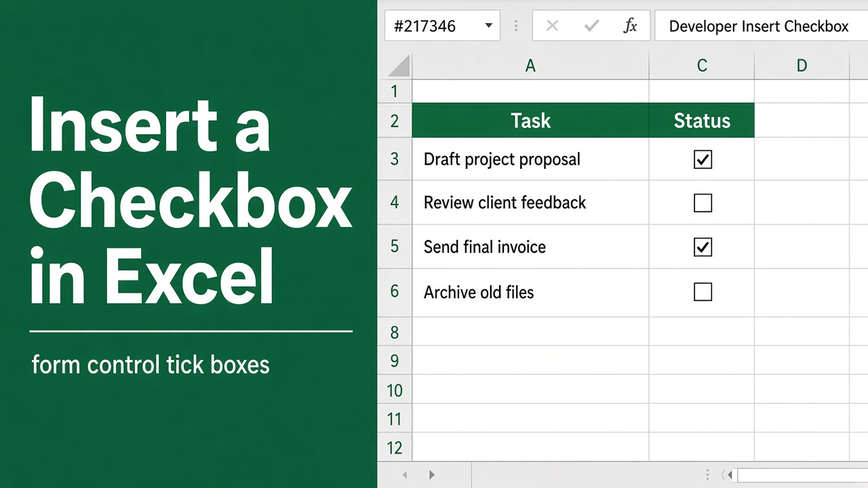
Task: Select the Archive old files cell
Action: coord(530,292)
